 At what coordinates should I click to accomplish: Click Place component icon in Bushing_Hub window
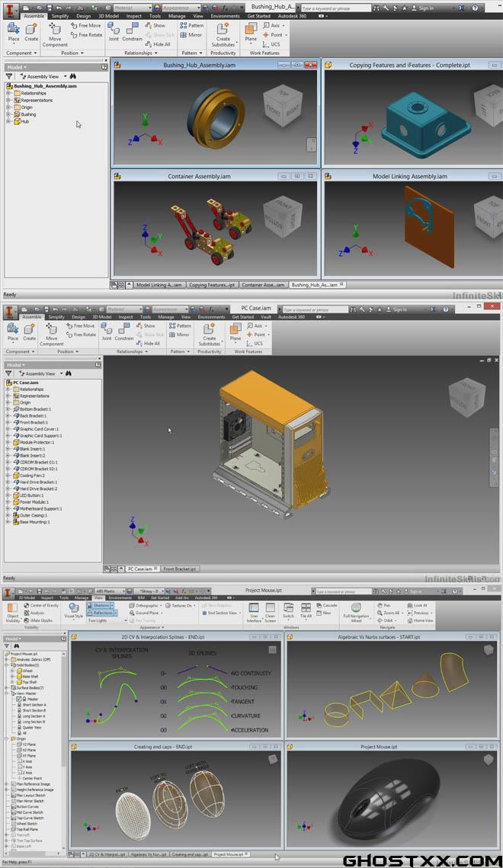pyautogui.click(x=14, y=31)
